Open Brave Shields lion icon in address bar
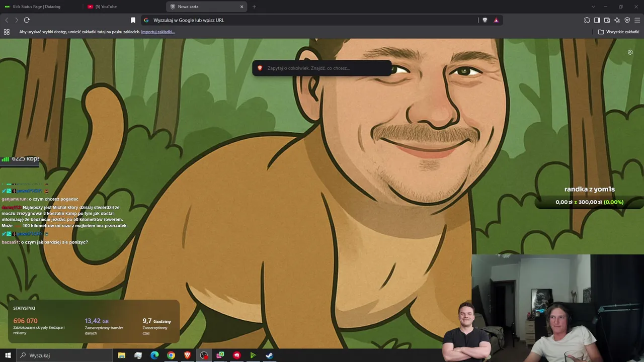Image resolution: width=644 pixels, height=362 pixels. pyautogui.click(x=485, y=20)
